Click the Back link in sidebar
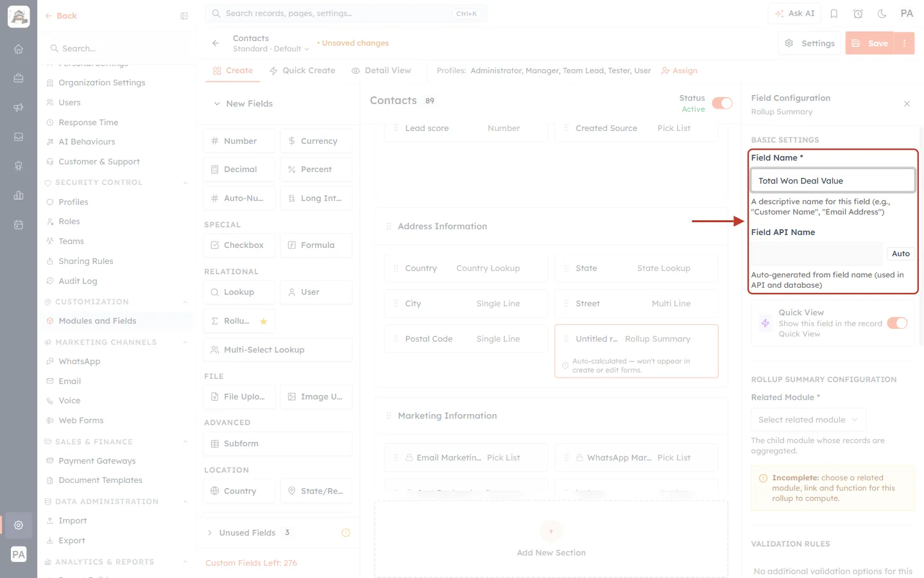This screenshot has width=924, height=578. point(61,16)
